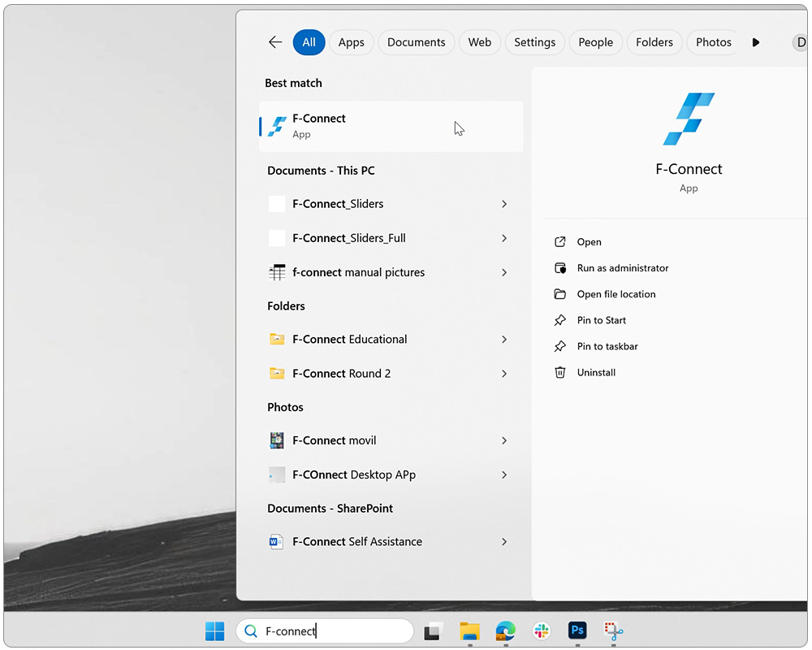Screen dimensions: 812x650
Task: Click the Windows Start button
Action: [x=214, y=630]
